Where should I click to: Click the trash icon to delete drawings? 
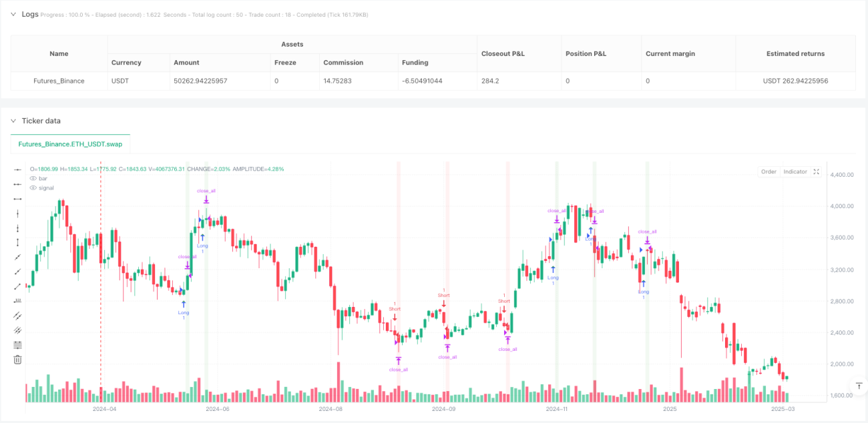pos(18,359)
